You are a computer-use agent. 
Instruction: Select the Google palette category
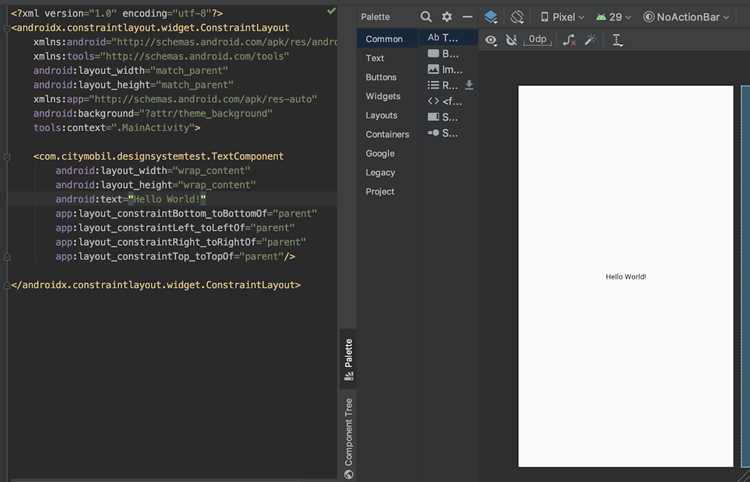tap(386, 153)
